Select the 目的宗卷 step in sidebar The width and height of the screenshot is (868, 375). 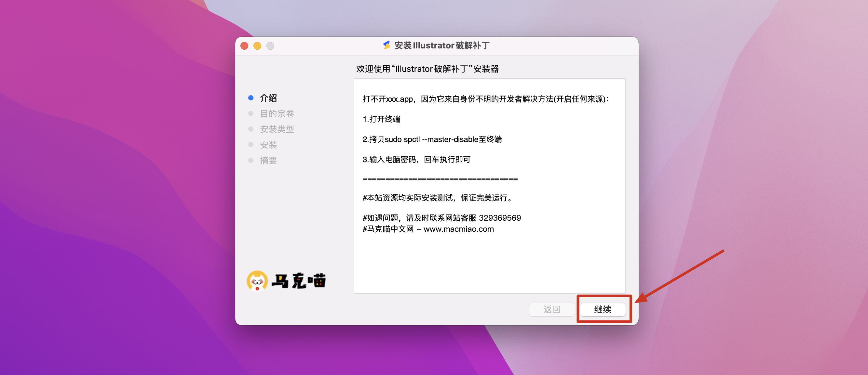coord(277,113)
